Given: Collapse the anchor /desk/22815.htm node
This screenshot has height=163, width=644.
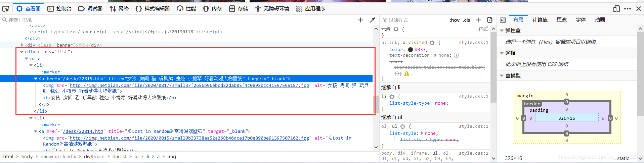Looking at the screenshot, I should [36, 79].
